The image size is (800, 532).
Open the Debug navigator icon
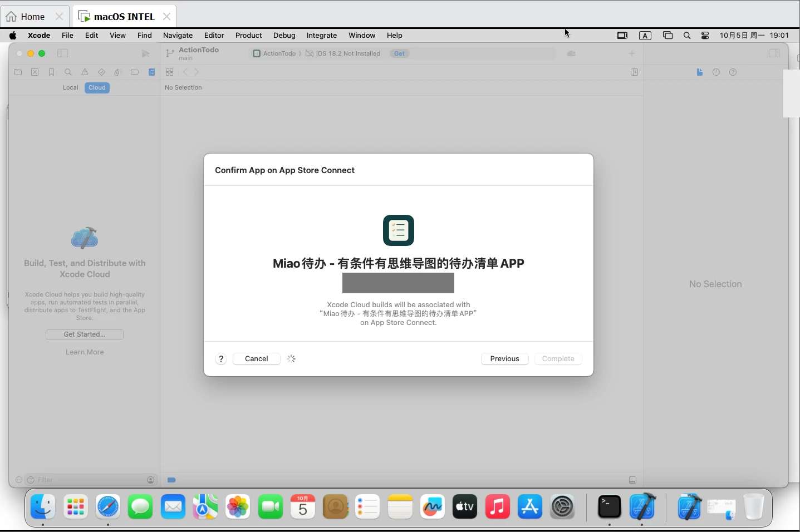click(x=118, y=72)
